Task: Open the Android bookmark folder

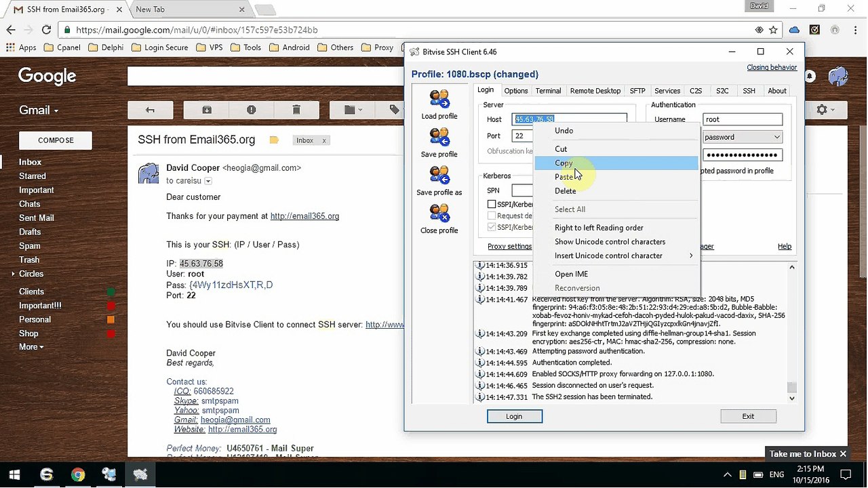Action: 290,47
